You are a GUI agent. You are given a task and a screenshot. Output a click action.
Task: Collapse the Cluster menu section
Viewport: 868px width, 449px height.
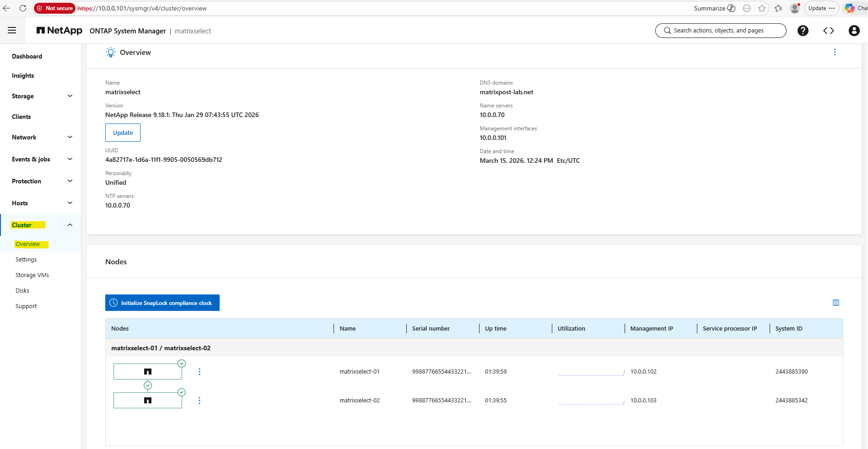click(x=70, y=225)
